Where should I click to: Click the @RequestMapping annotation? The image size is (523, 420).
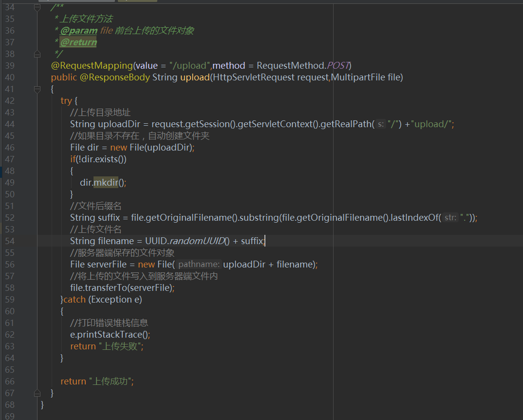pos(92,66)
